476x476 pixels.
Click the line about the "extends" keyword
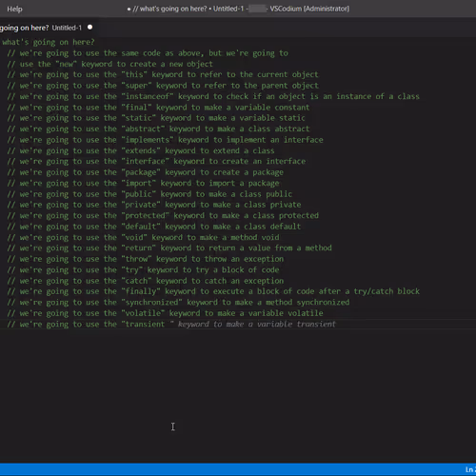(141, 150)
